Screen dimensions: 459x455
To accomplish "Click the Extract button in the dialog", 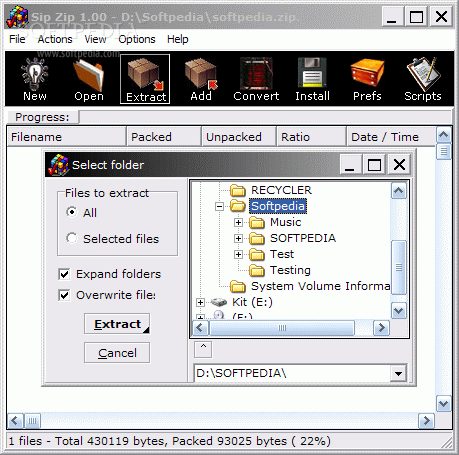I will [117, 324].
